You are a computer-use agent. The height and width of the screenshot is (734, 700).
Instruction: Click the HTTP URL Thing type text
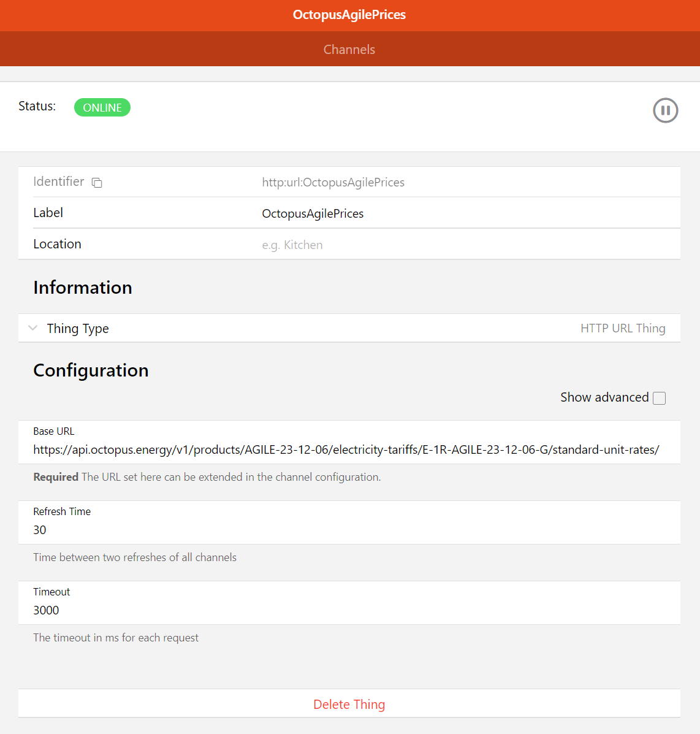623,328
